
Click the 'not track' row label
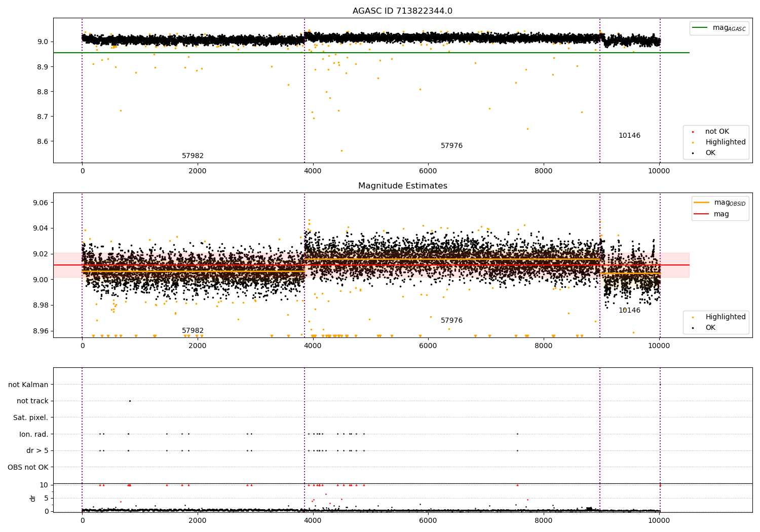pos(32,401)
